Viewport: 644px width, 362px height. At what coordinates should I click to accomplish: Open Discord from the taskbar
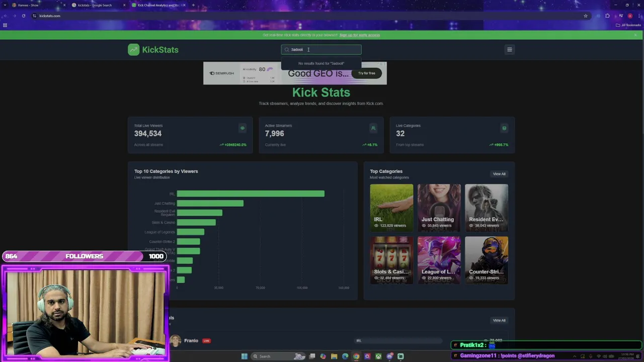click(x=389, y=356)
